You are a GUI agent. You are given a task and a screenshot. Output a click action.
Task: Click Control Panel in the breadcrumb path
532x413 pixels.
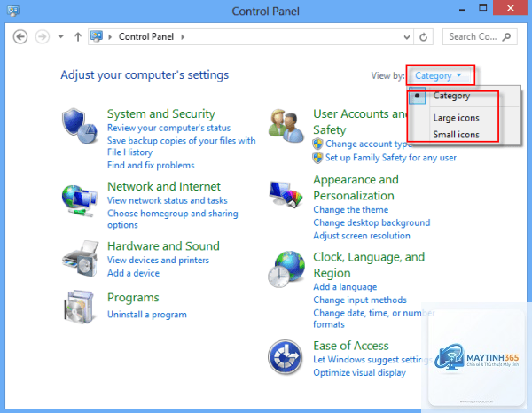[x=146, y=36]
